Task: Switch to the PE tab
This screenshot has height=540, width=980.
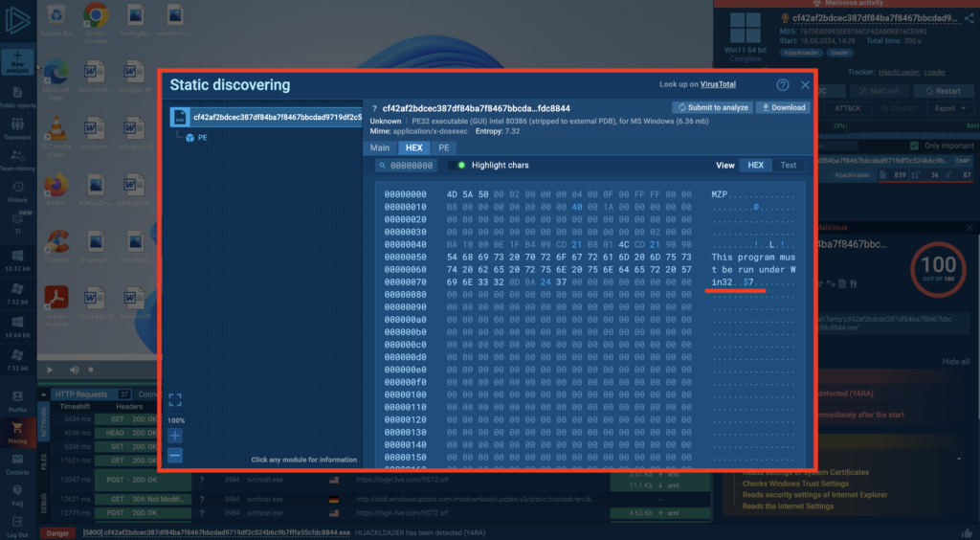Action: tap(443, 148)
